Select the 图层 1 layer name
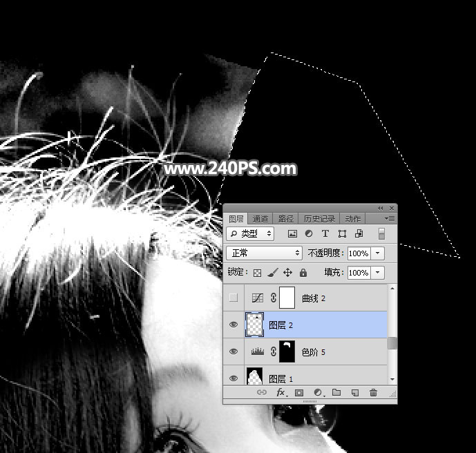 click(280, 378)
